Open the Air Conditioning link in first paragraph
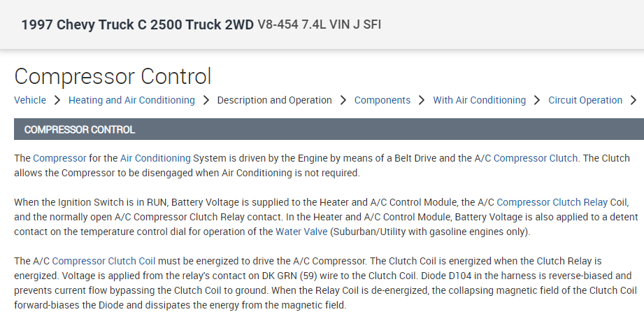 pos(155,158)
